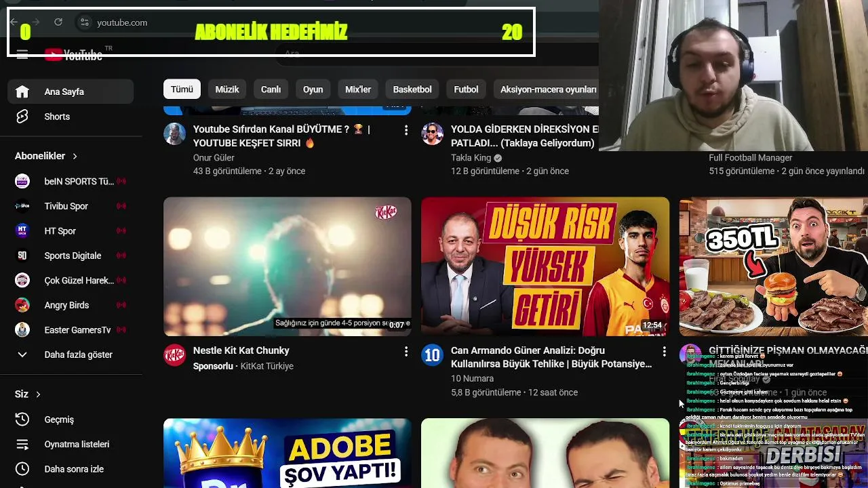The height and width of the screenshot is (488, 868).
Task: Open Shorts in the sidebar
Action: [x=71, y=117]
